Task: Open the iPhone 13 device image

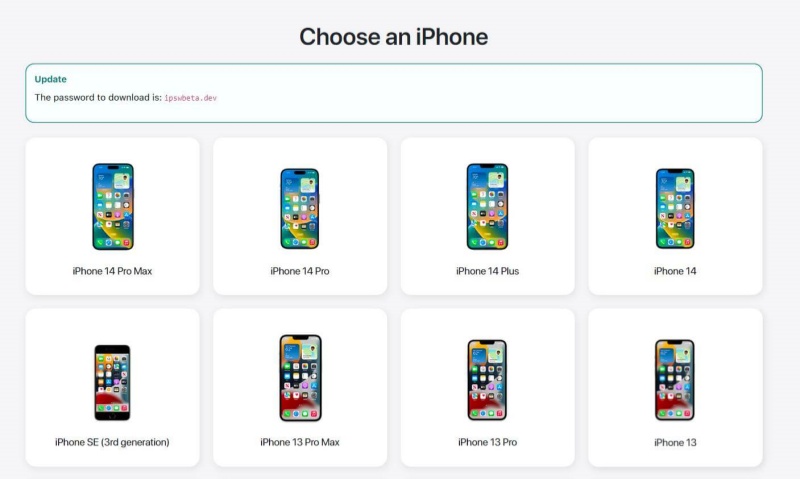Action: point(675,380)
